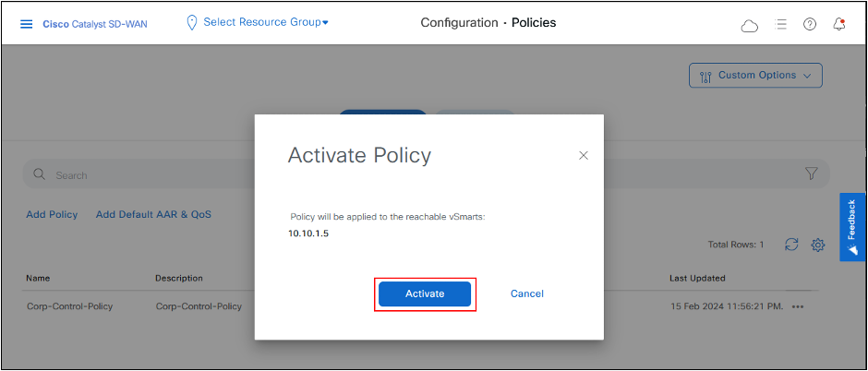Cancel the Activate Policy dialog

pos(526,293)
